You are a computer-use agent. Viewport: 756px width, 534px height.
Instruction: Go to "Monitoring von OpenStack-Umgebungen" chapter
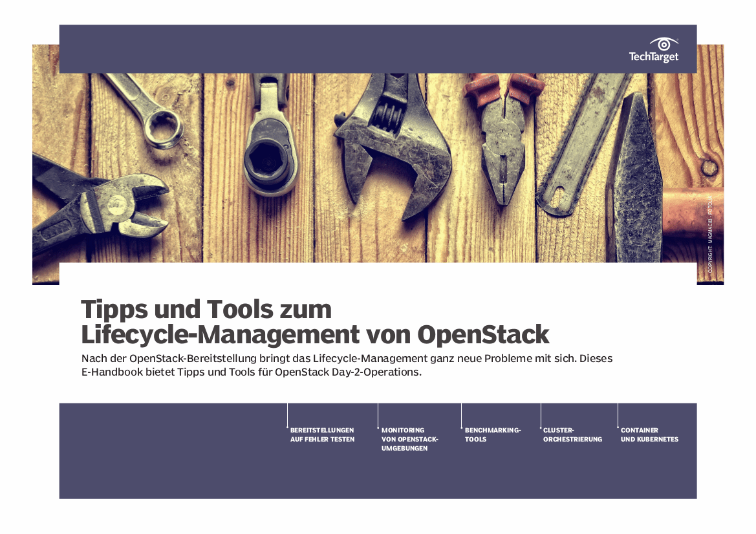pos(410,439)
